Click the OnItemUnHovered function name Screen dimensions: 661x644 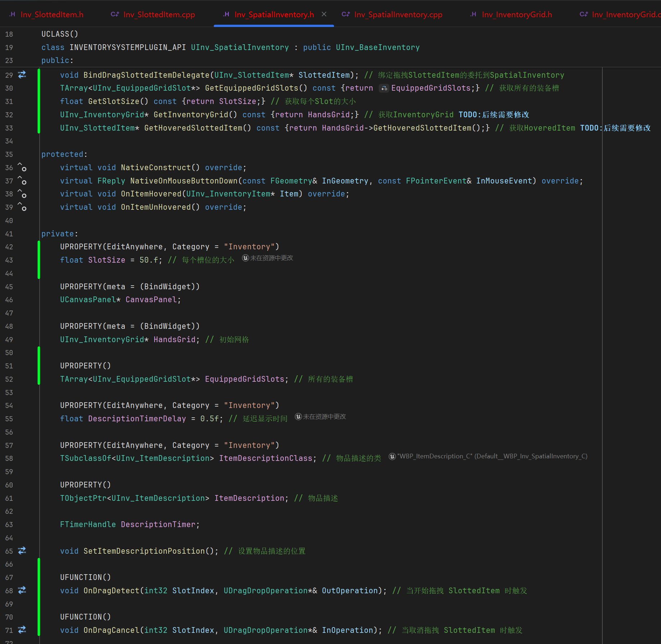coord(156,207)
